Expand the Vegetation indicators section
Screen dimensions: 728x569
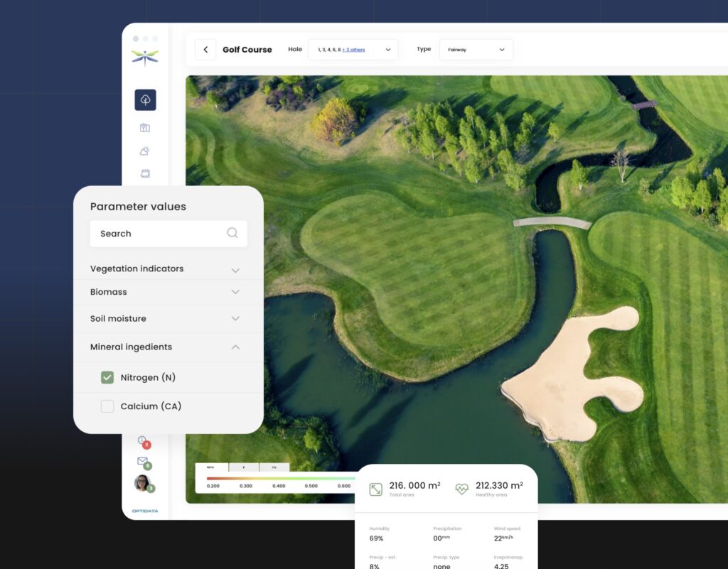click(235, 270)
